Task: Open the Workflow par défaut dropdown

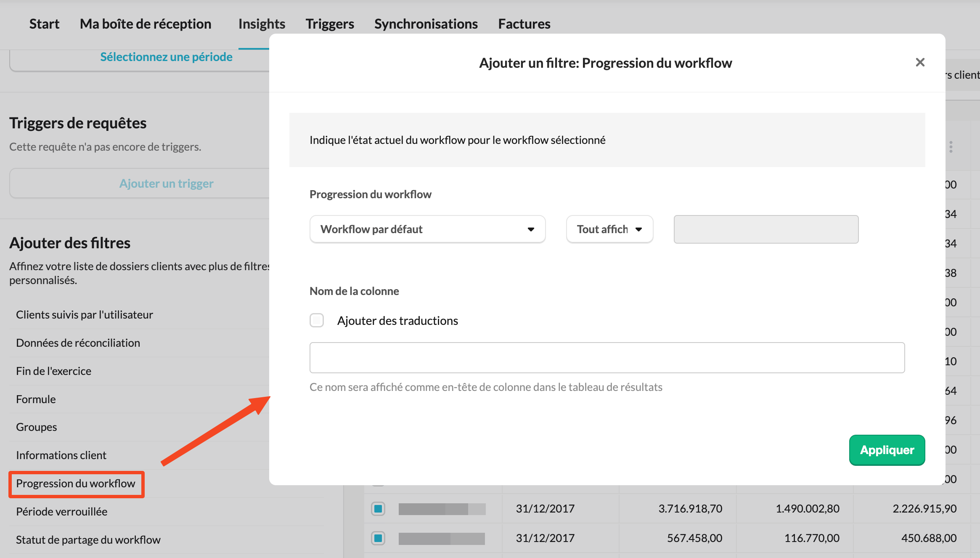Action: pyautogui.click(x=427, y=229)
